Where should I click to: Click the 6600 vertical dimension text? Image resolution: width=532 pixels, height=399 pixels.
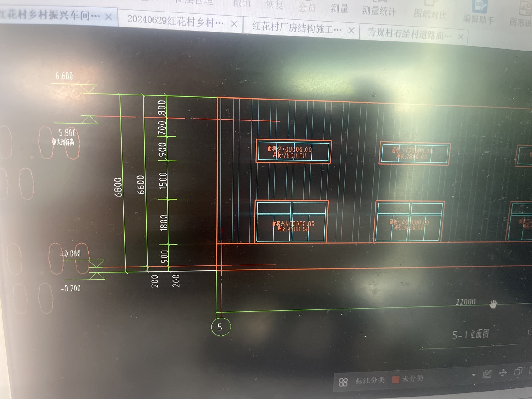click(x=141, y=185)
